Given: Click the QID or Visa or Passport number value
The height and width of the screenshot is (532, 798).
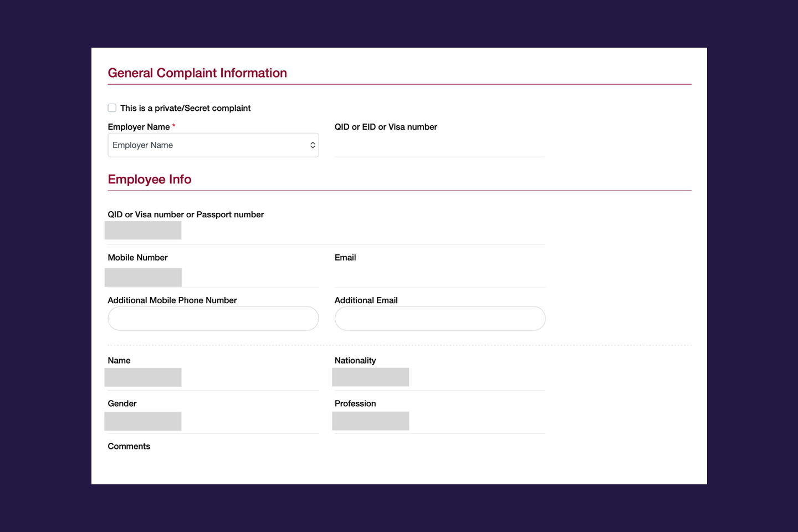Looking at the screenshot, I should (143, 231).
